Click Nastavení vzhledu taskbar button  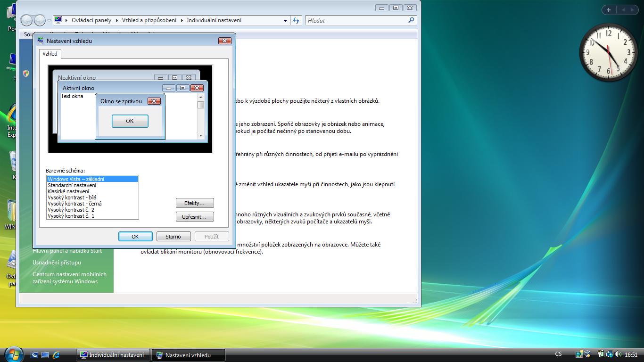click(x=189, y=355)
